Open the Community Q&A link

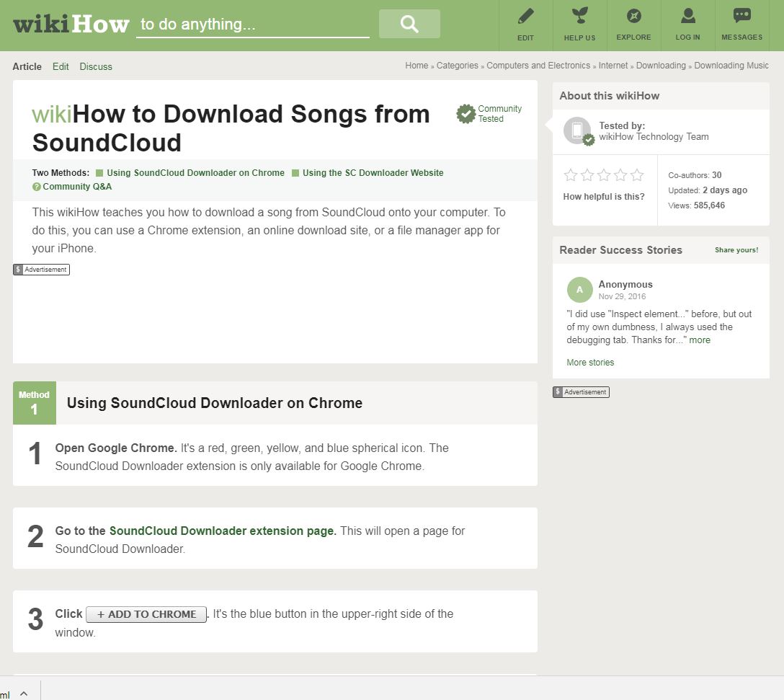coord(77,187)
